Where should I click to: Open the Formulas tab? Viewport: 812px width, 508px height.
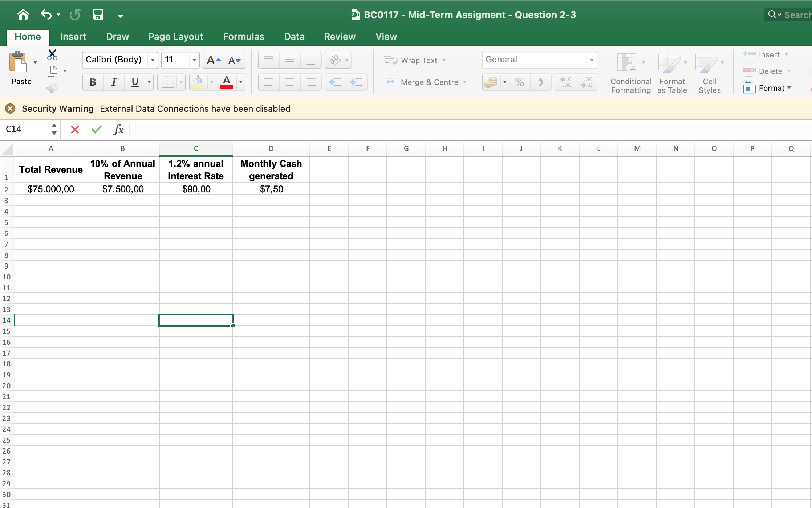click(244, 37)
